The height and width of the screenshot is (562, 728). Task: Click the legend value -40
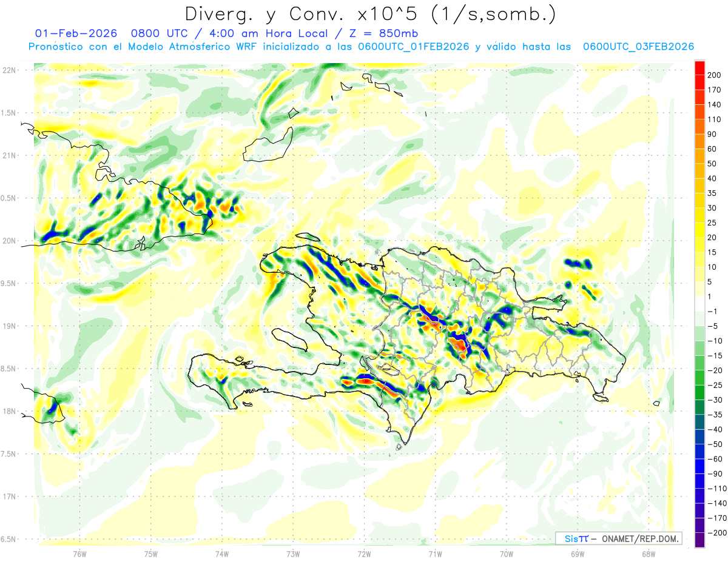click(x=715, y=429)
